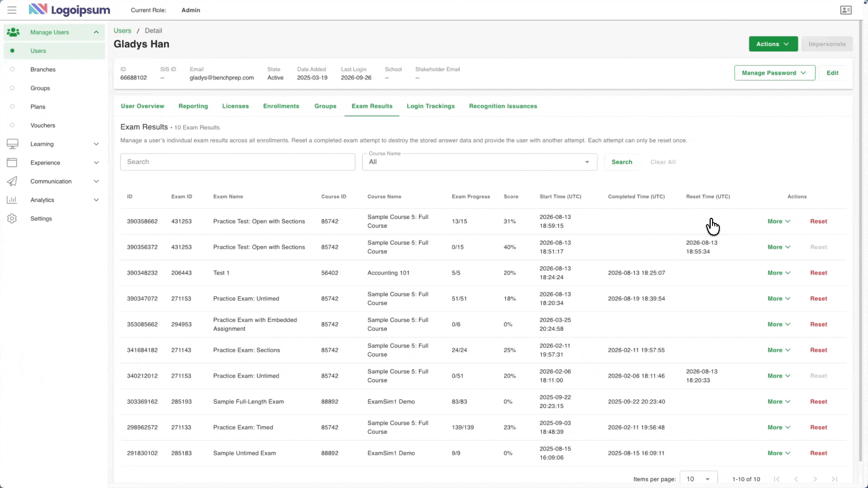
Task: Open the Recognition Issuances tab
Action: coord(503,106)
